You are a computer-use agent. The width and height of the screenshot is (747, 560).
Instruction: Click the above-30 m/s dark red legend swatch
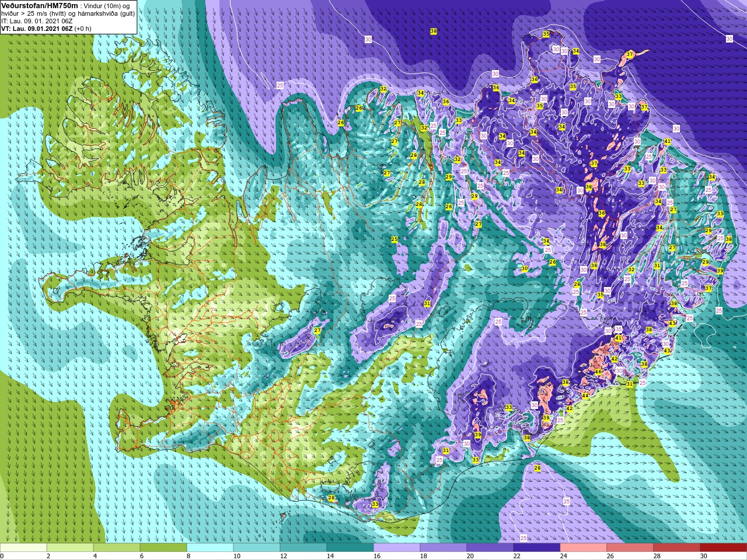tap(724, 548)
